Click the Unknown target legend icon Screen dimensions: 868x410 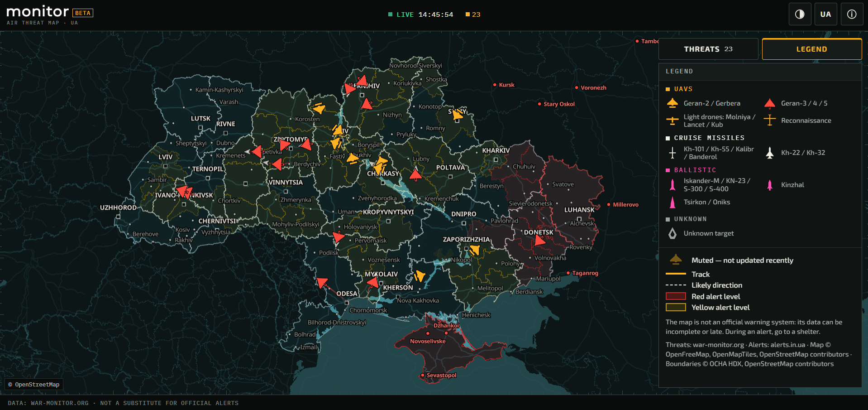coord(672,233)
